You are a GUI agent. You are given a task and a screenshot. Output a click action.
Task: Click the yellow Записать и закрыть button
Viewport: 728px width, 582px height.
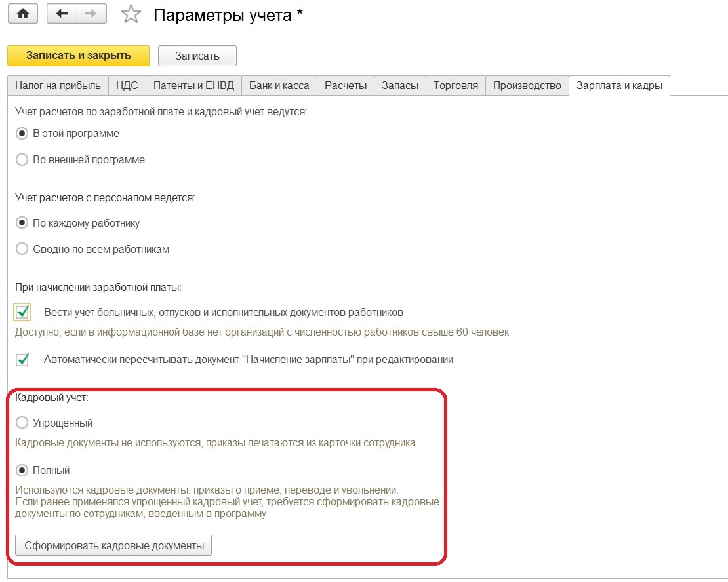(x=79, y=56)
